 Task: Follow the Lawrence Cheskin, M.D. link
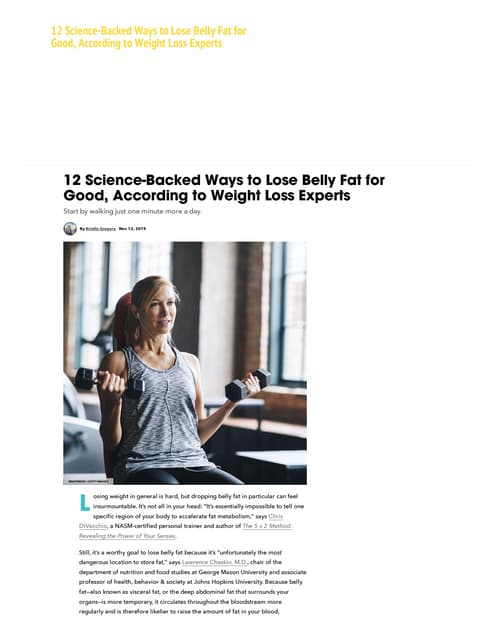(215, 562)
